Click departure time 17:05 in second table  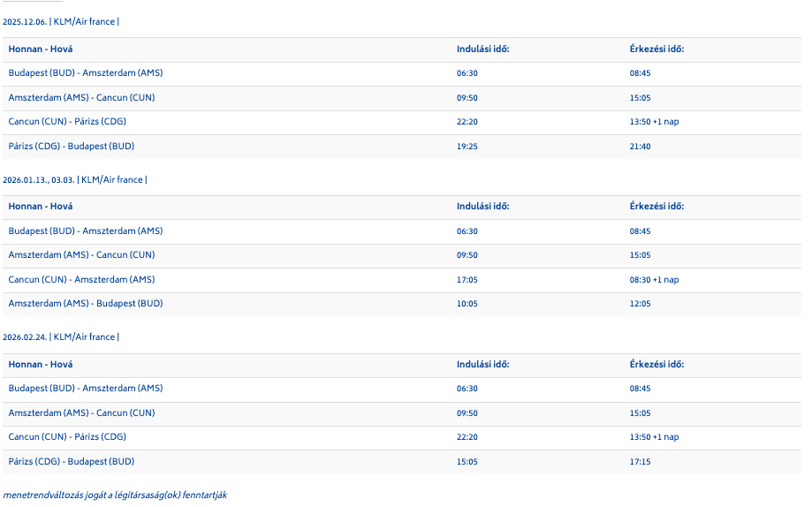467,280
